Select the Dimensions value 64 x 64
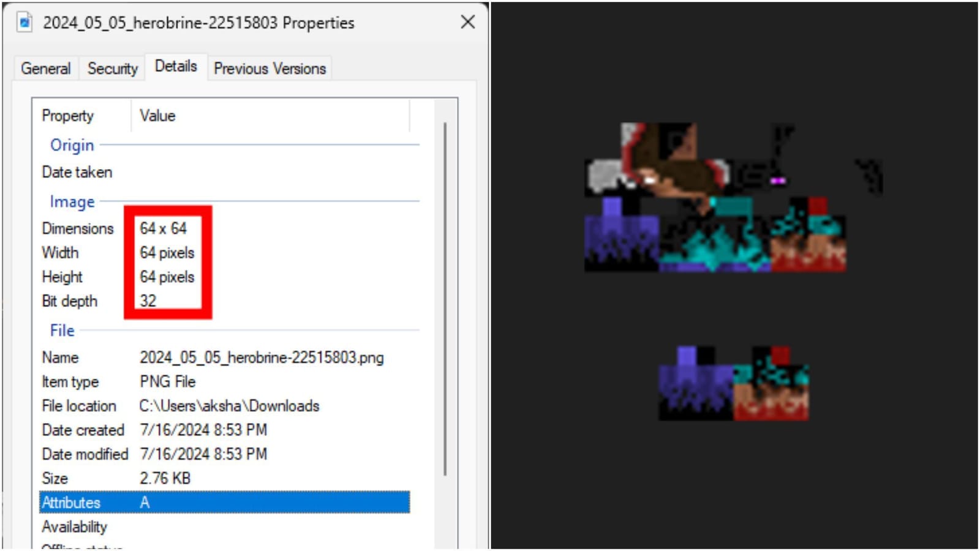980x551 pixels. pos(163,228)
